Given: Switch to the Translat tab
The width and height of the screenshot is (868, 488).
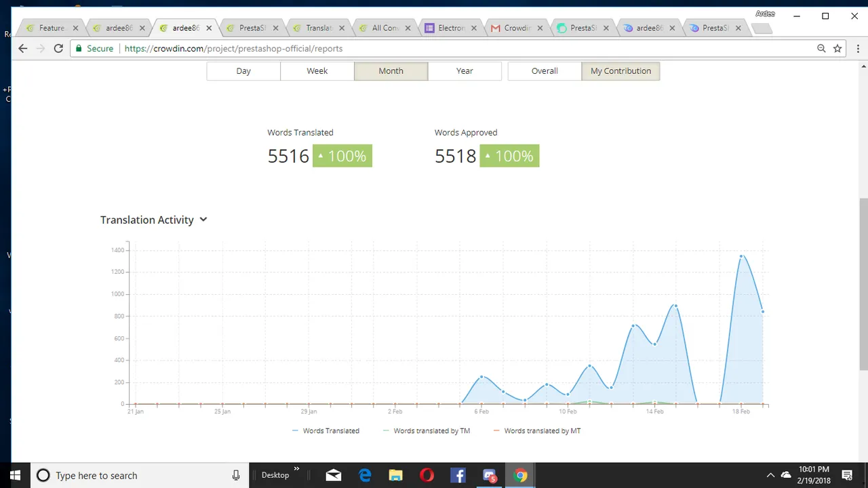Looking at the screenshot, I should pyautogui.click(x=319, y=28).
